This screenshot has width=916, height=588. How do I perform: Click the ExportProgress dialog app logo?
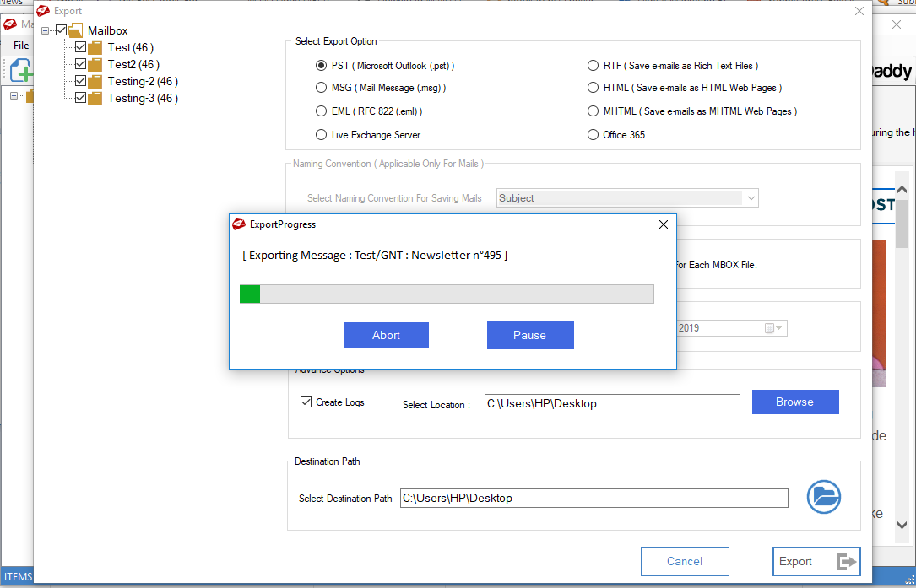click(x=238, y=224)
